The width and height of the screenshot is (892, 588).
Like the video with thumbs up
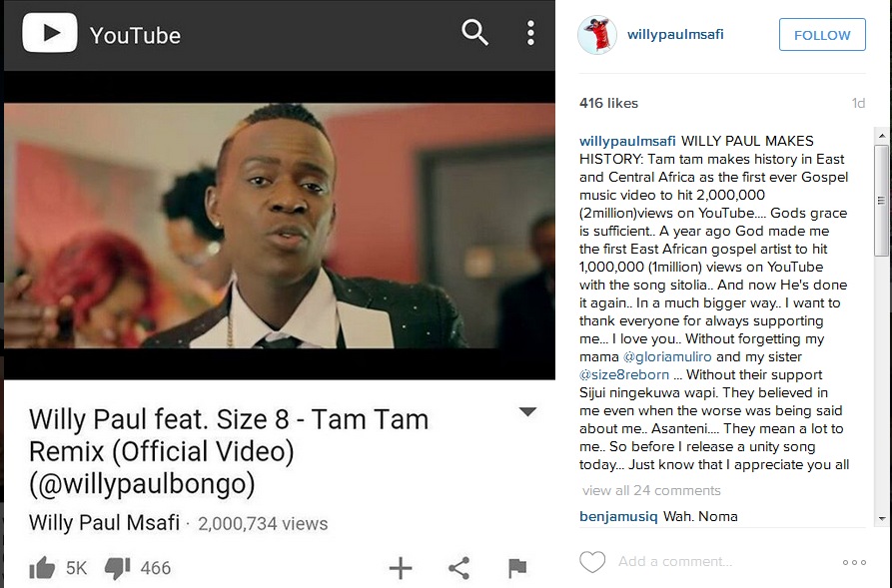42,567
